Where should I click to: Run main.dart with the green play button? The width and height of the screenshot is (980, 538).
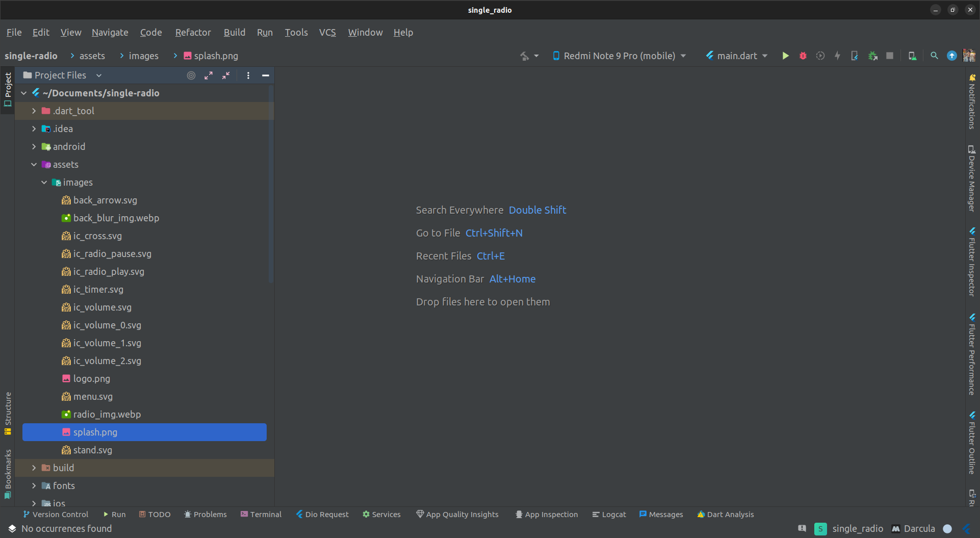point(785,56)
